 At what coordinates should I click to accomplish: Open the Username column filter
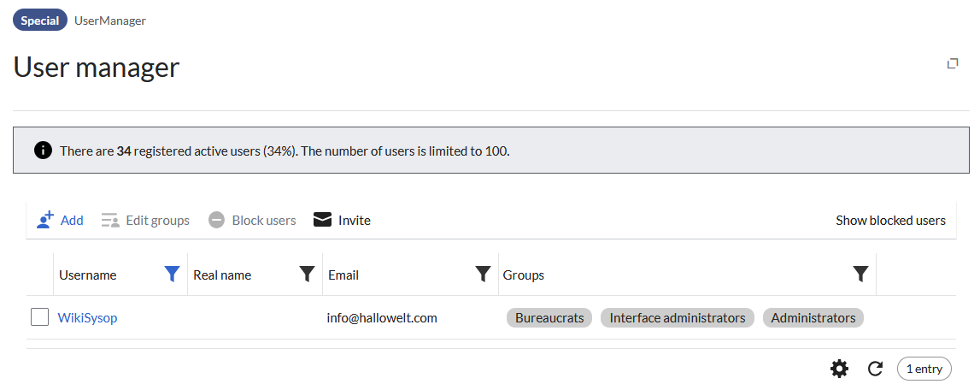click(172, 275)
